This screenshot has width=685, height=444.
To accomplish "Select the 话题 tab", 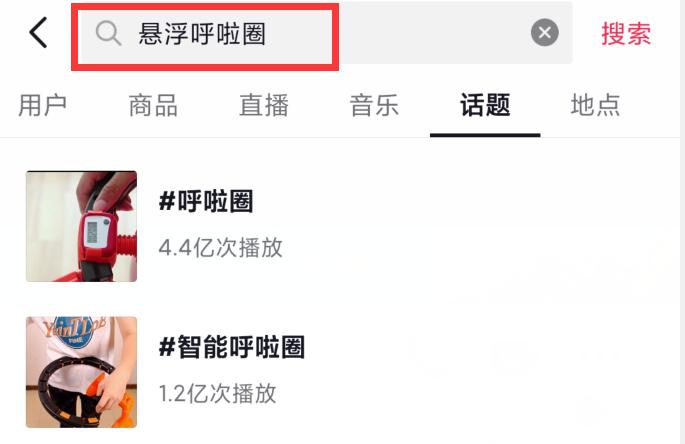I will [485, 105].
